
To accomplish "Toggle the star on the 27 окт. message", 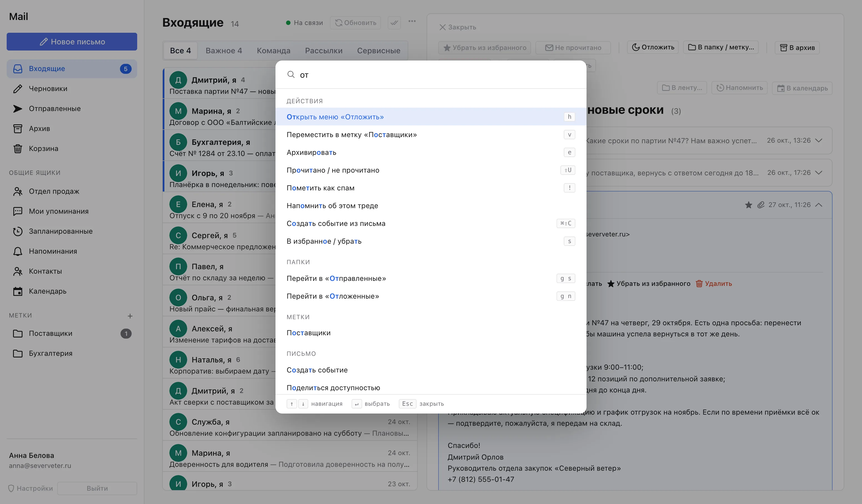I will 748,205.
